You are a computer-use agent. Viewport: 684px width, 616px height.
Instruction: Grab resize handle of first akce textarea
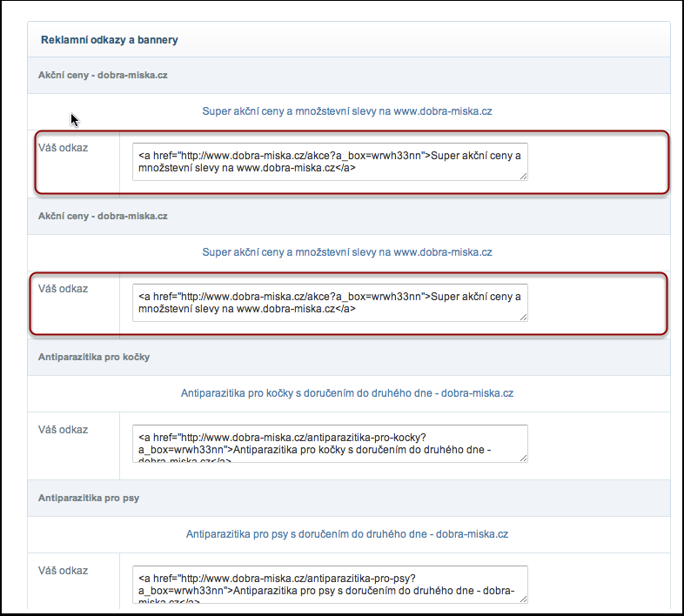coord(524,177)
